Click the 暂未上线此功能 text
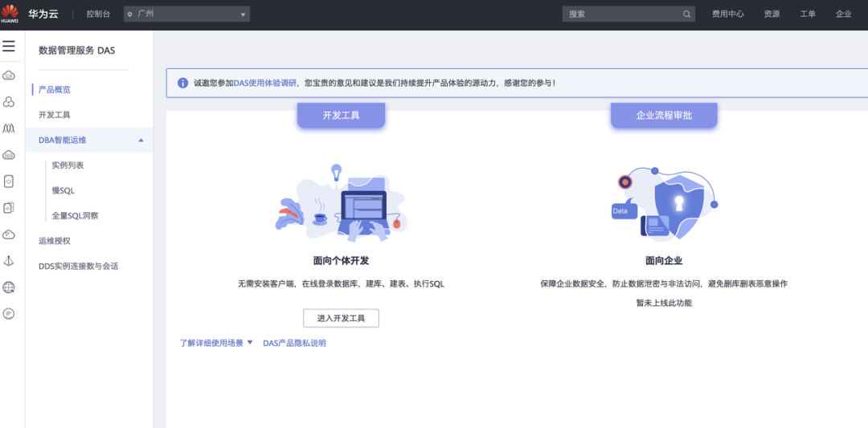This screenshot has height=428, width=868. [x=664, y=303]
